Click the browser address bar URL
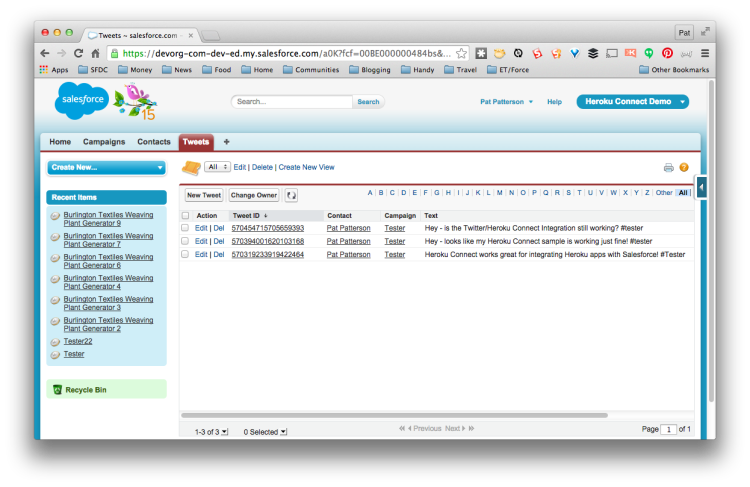The image size is (750, 487). 286,53
